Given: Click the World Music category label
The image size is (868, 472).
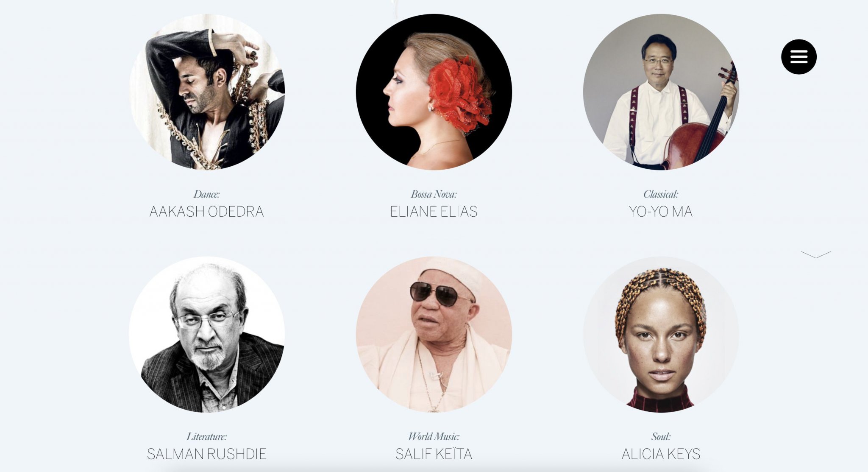Looking at the screenshot, I should [x=434, y=436].
